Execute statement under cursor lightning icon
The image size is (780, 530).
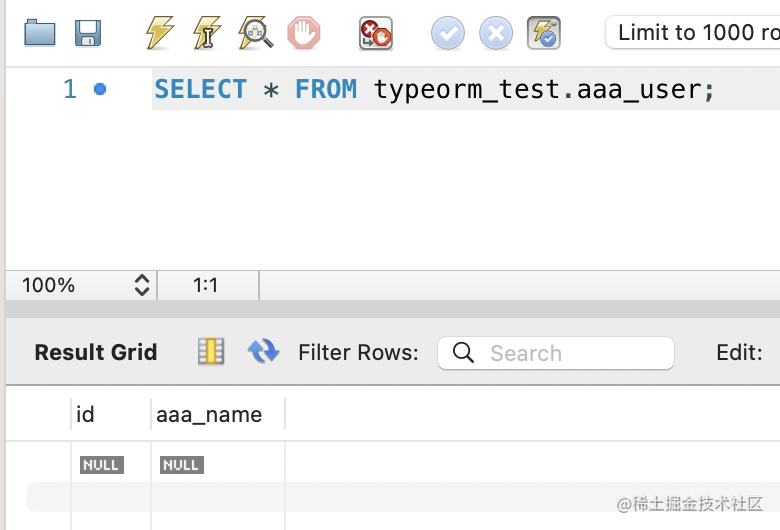tap(207, 33)
